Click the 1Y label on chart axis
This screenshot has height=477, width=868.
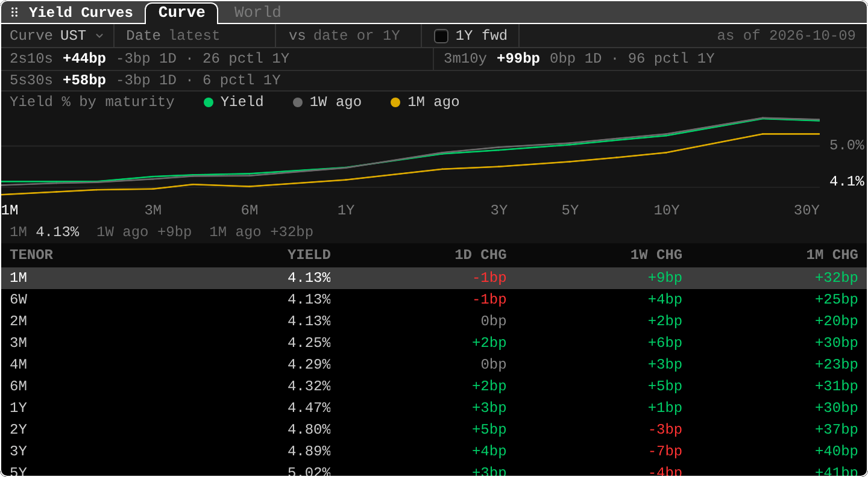346,210
